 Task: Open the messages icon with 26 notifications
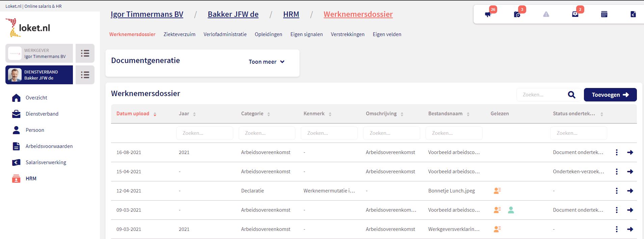[488, 14]
